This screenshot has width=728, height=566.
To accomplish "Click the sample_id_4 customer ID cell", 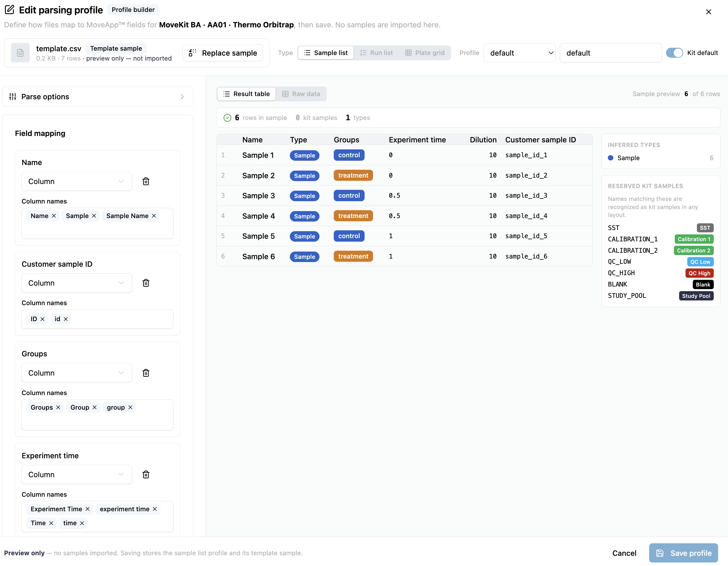I will tap(526, 216).
